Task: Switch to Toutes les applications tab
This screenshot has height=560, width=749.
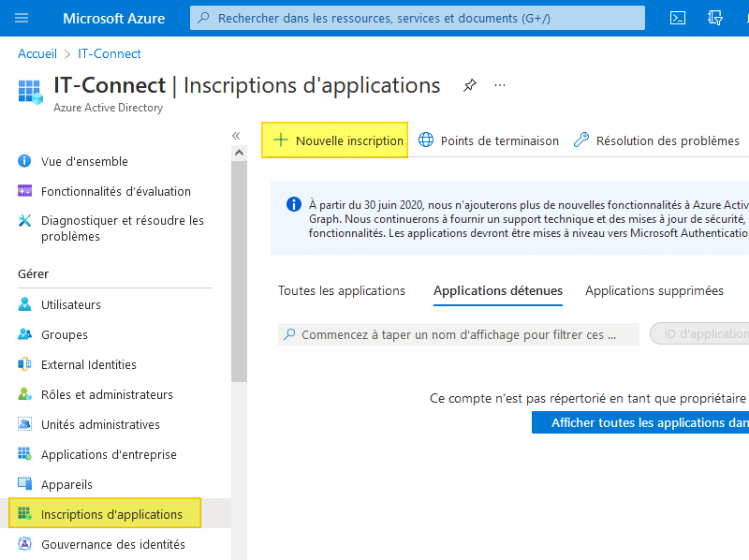Action: click(342, 290)
